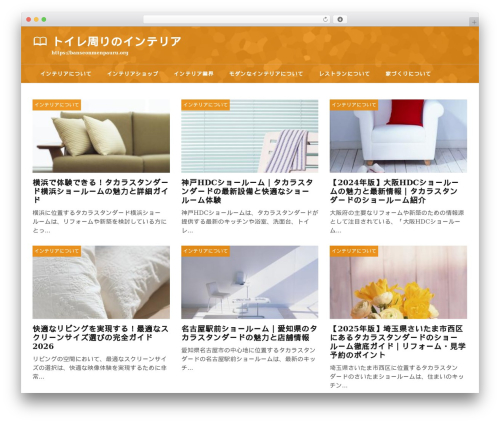Click excerpt starting リビングの空間において
Screen dimensions: 500x423
[99, 368]
